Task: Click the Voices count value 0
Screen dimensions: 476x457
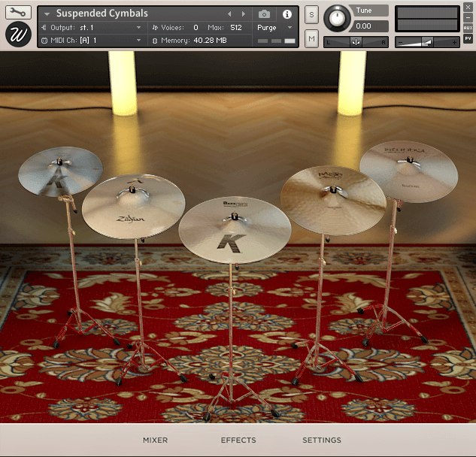Action: 196,28
